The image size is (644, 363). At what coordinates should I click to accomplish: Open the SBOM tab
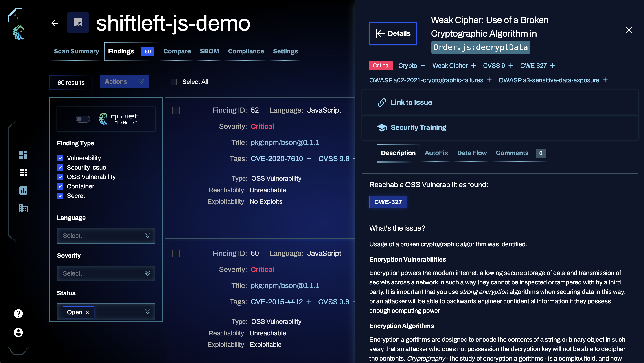tap(209, 51)
